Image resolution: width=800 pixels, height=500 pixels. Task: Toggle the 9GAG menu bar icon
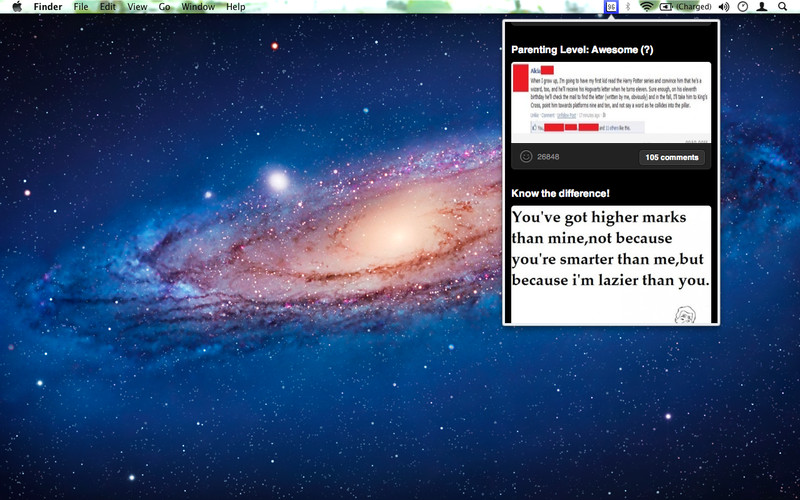[611, 7]
